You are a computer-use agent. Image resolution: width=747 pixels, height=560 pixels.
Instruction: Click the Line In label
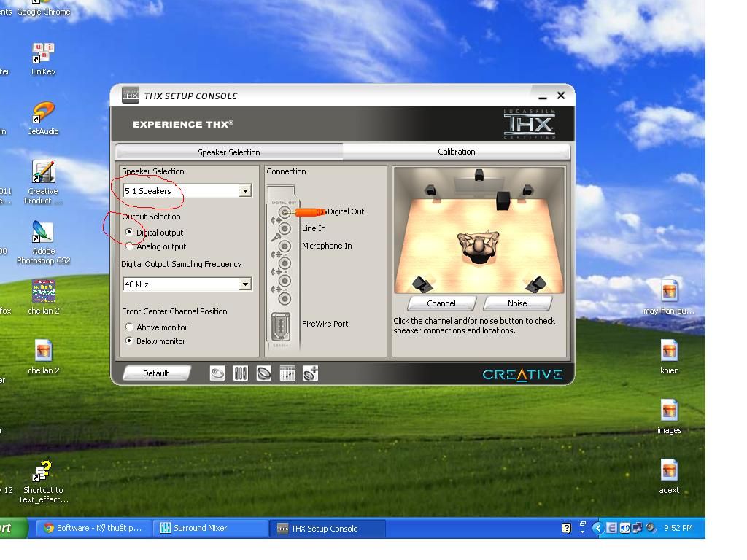click(314, 228)
